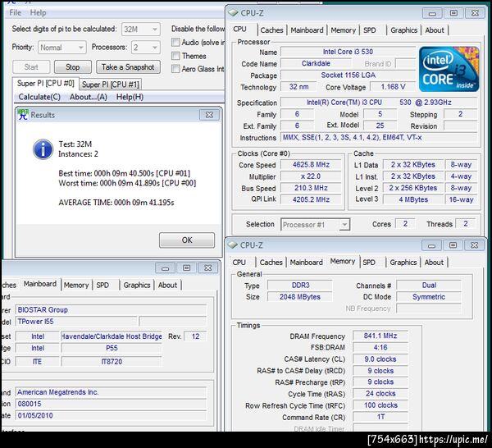Screen dimensions: 492x448
Task: Open SPD tab in Mainboard CPU-Z window
Action: pyautogui.click(x=102, y=285)
